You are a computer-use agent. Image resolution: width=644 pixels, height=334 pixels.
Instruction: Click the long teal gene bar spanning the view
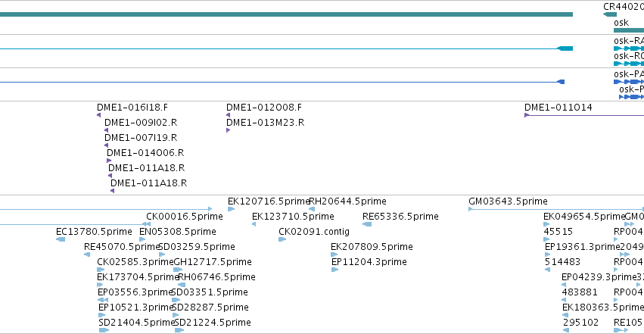pyautogui.click(x=286, y=14)
